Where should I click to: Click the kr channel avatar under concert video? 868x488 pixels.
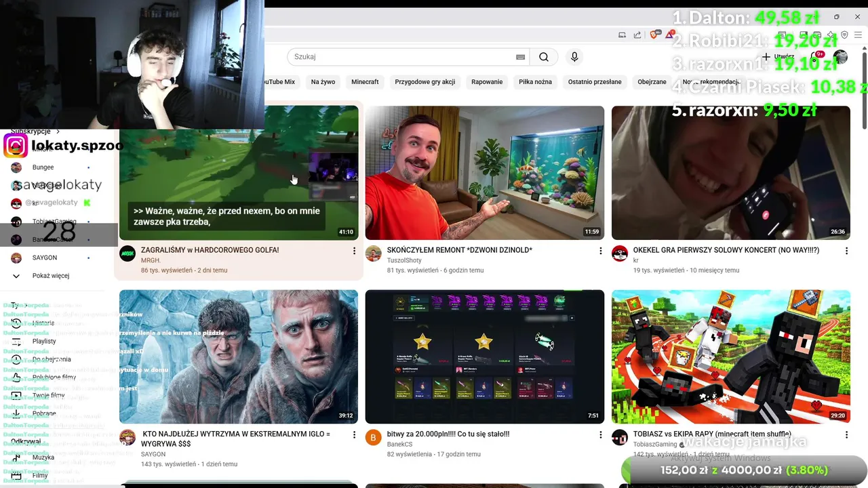[620, 253]
